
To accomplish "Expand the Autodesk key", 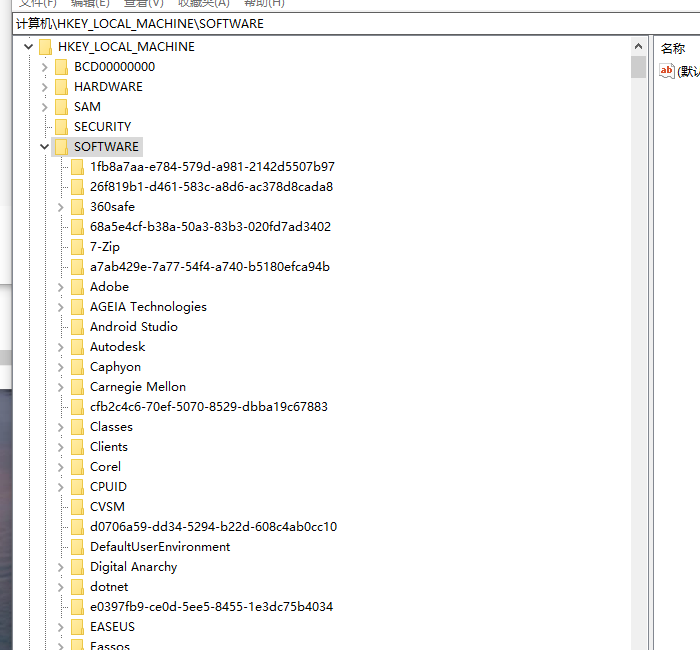I will [x=61, y=347].
